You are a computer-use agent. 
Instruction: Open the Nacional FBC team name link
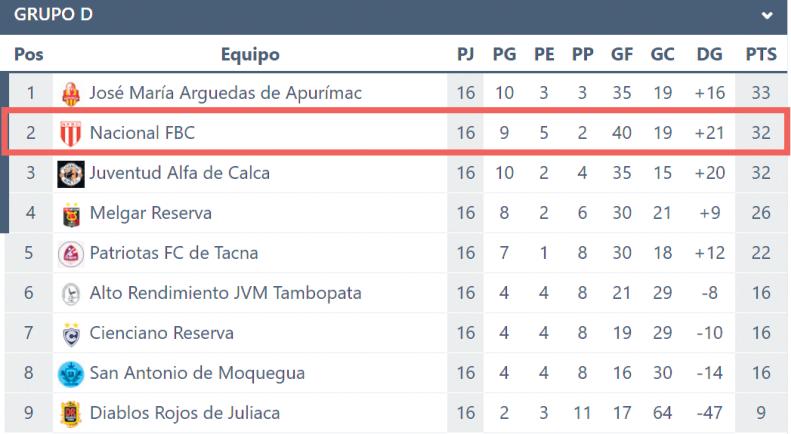(142, 133)
